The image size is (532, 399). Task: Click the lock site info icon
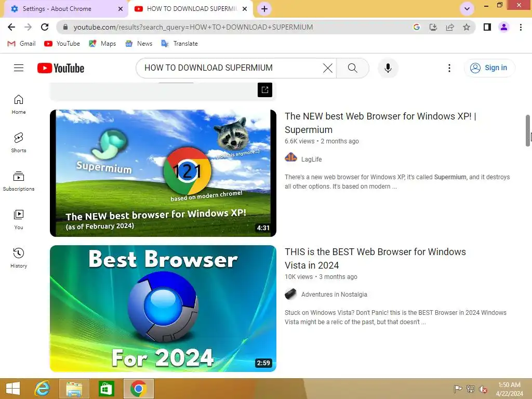[x=65, y=27]
